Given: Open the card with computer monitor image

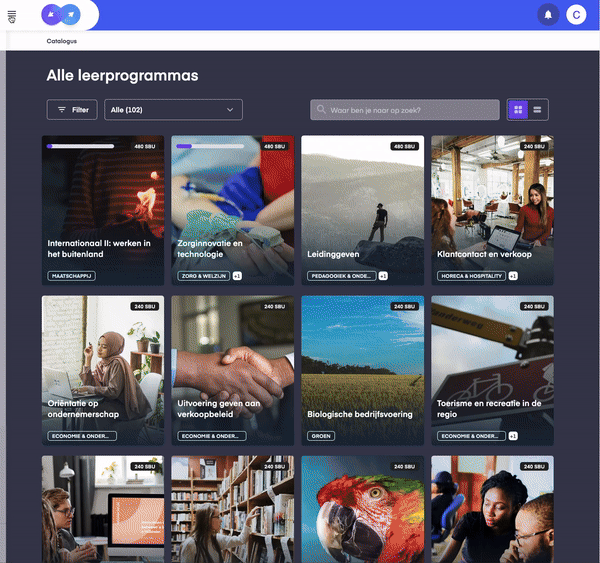Looking at the screenshot, I should pos(103,509).
